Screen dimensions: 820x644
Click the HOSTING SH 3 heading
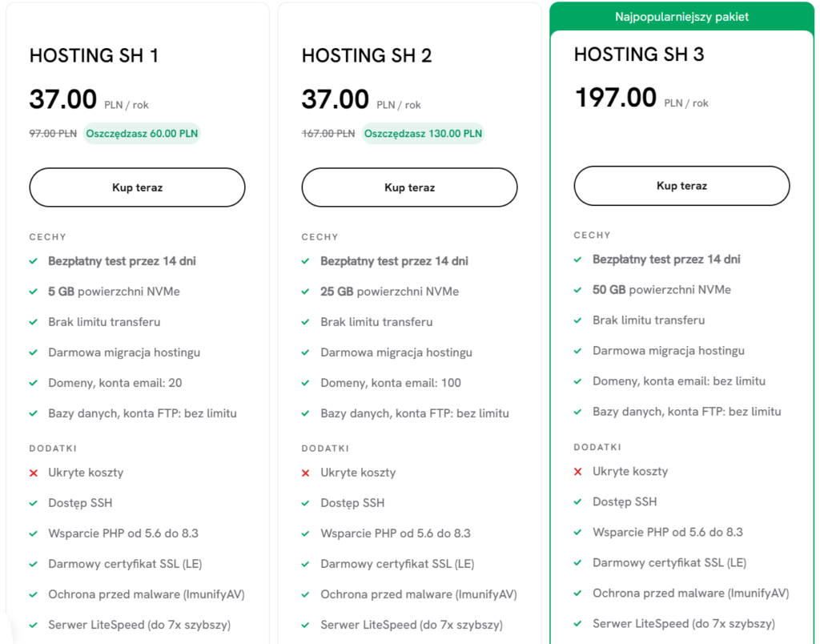tap(639, 54)
